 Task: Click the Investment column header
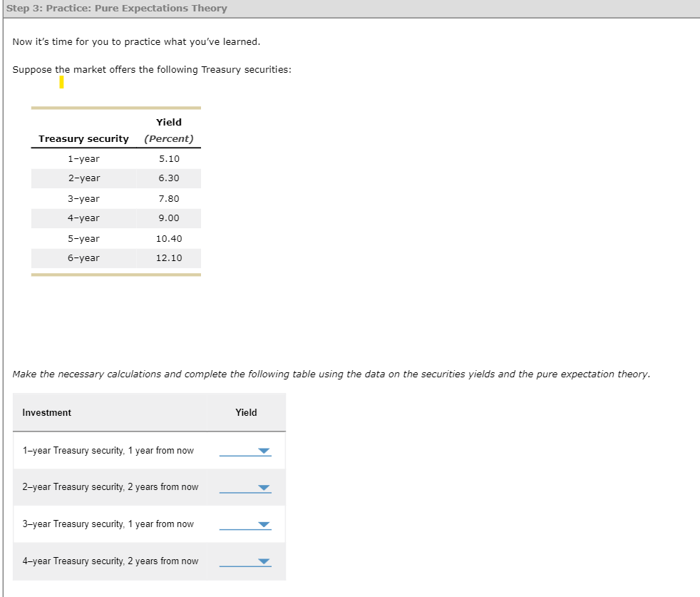[x=46, y=412]
